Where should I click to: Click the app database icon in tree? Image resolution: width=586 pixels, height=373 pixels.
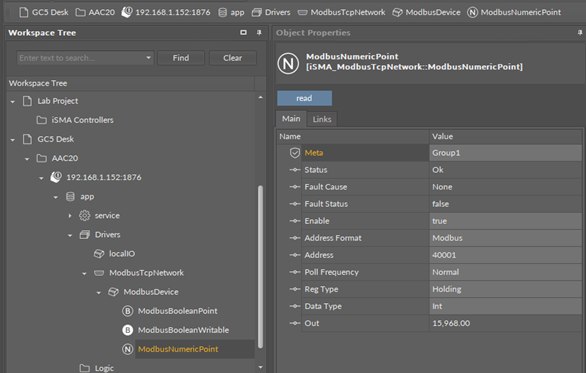(x=70, y=197)
